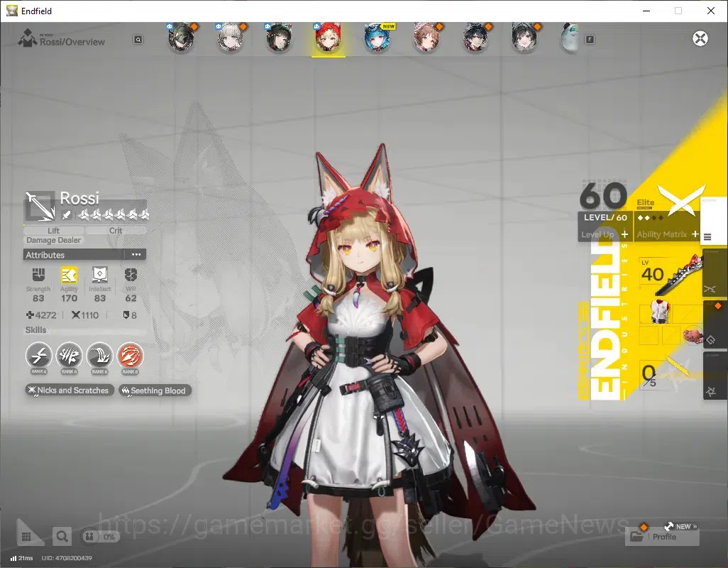Click the Elite promotion diamonds indicator

click(x=650, y=218)
